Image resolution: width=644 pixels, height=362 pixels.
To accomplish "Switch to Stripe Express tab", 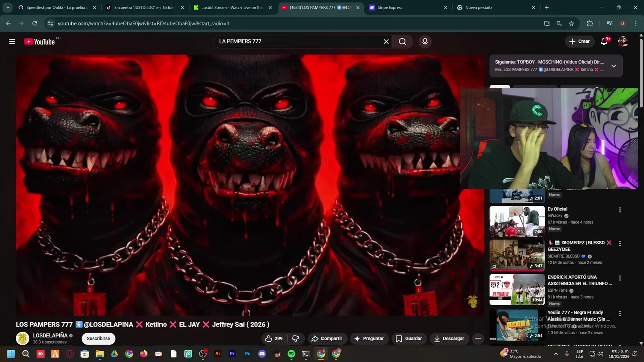I will 408,8.
